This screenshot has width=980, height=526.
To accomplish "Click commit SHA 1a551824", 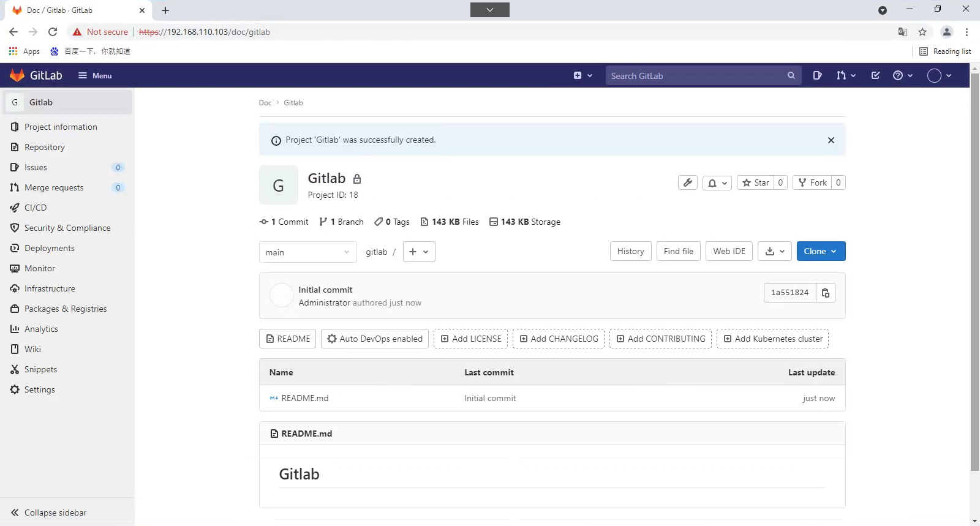I will (x=790, y=293).
